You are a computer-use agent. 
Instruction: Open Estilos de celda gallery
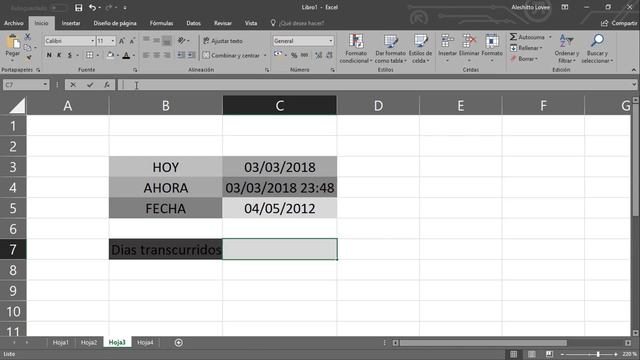[x=420, y=49]
